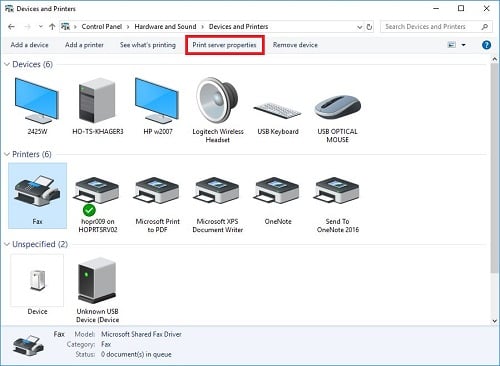This screenshot has height=366, width=500.
Task: Click the Devices and Printers title bar icon
Action: coord(9,8)
